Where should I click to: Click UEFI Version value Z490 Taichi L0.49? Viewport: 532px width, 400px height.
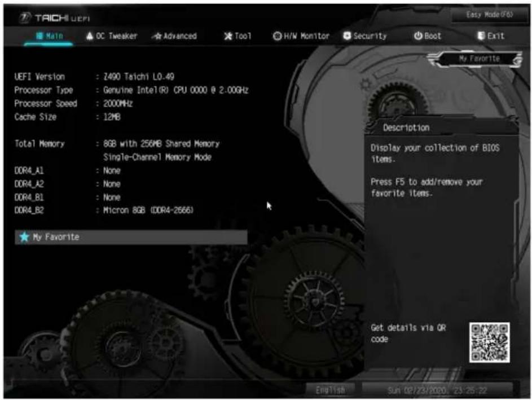139,77
